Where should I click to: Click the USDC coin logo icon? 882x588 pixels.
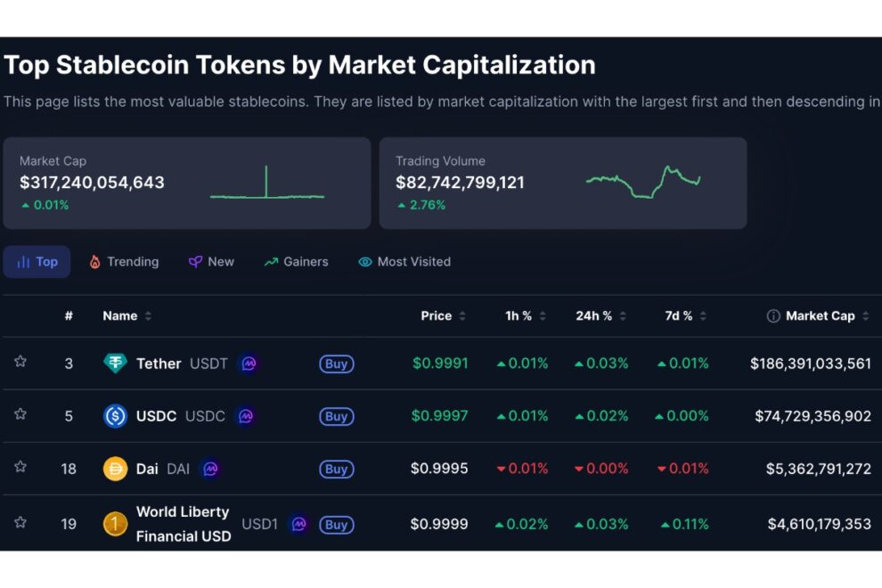point(115,416)
